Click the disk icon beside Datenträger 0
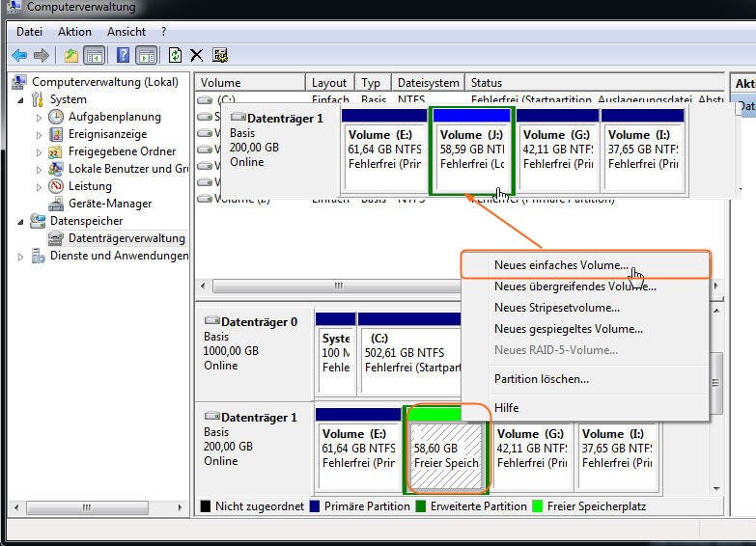This screenshot has height=546, width=756. click(x=212, y=320)
